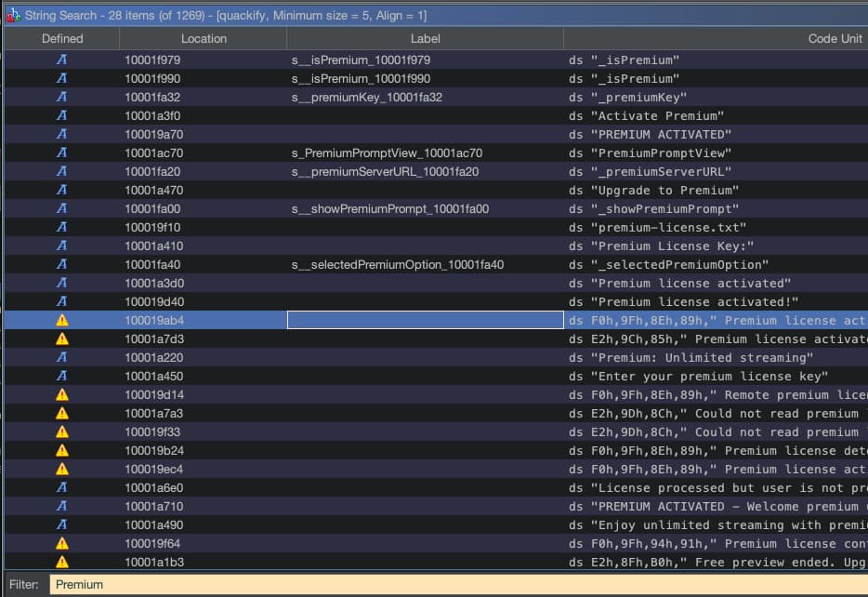Viewport: 868px width, 597px height.
Task: Click the defined-string icon for row 10001a6e0
Action: click(x=62, y=487)
